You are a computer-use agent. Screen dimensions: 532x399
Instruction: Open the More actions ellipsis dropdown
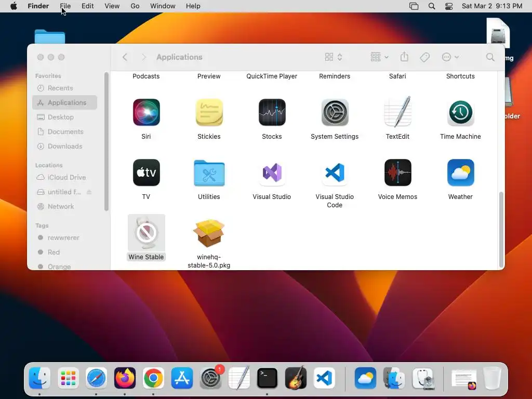[450, 57]
